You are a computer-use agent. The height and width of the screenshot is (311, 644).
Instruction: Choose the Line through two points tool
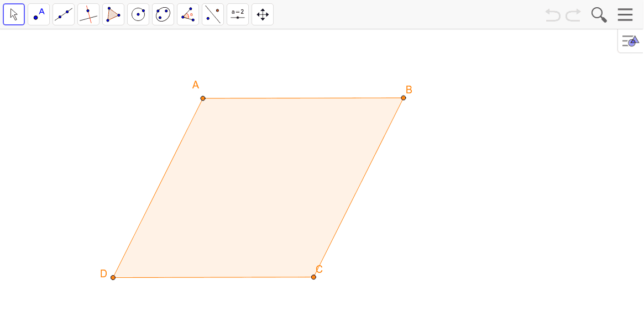tap(64, 14)
